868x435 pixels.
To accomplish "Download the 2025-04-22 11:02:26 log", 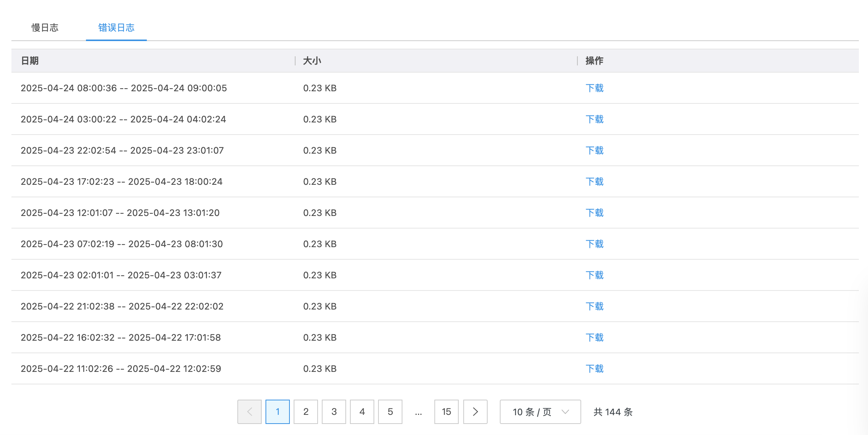I will pos(594,369).
